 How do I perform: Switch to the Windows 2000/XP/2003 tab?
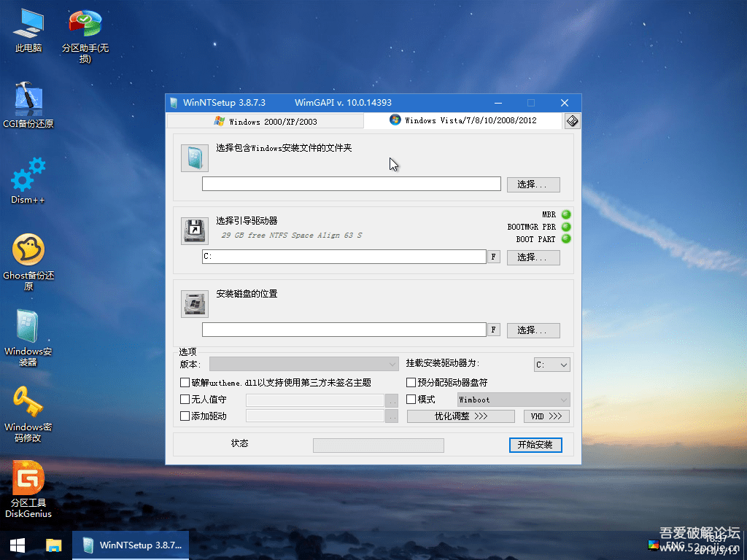(x=266, y=122)
